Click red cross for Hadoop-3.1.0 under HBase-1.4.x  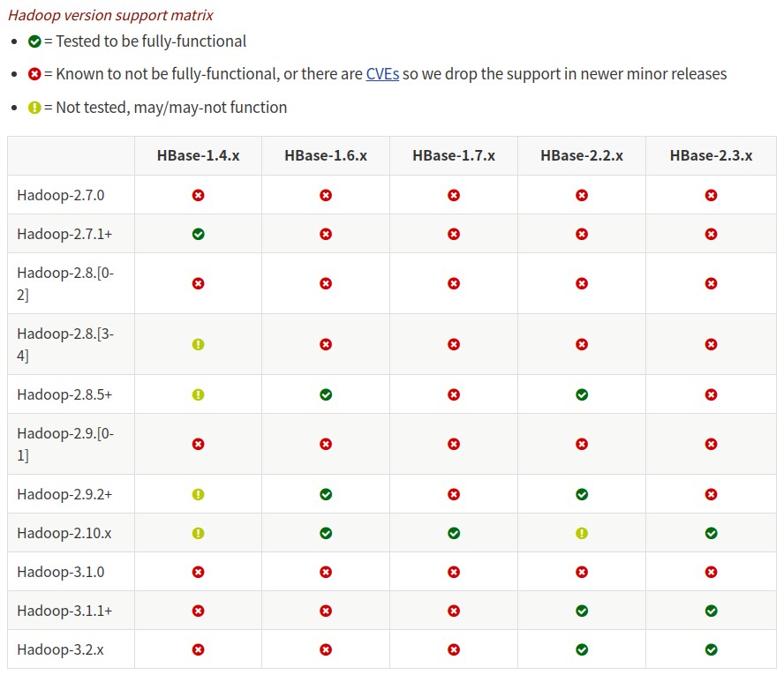tap(198, 572)
